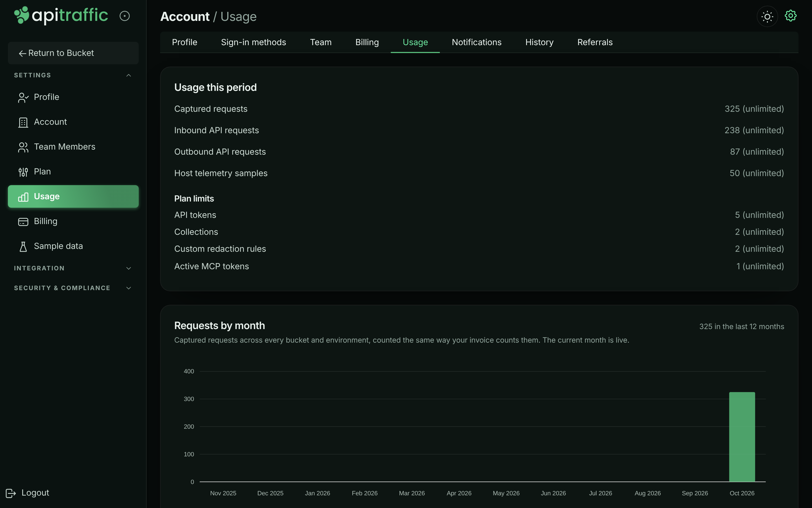Collapse the Settings section chevron
The image size is (812, 508).
[129, 75]
